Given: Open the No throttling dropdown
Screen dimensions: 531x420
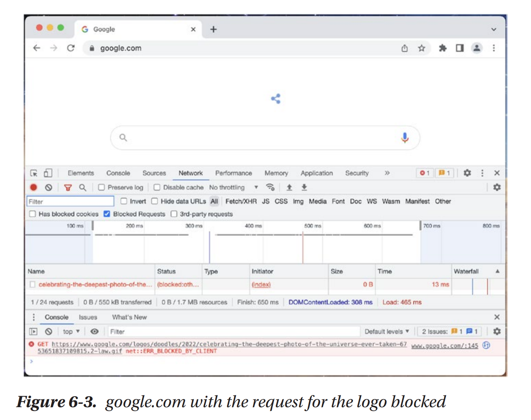Looking at the screenshot, I should (x=234, y=187).
